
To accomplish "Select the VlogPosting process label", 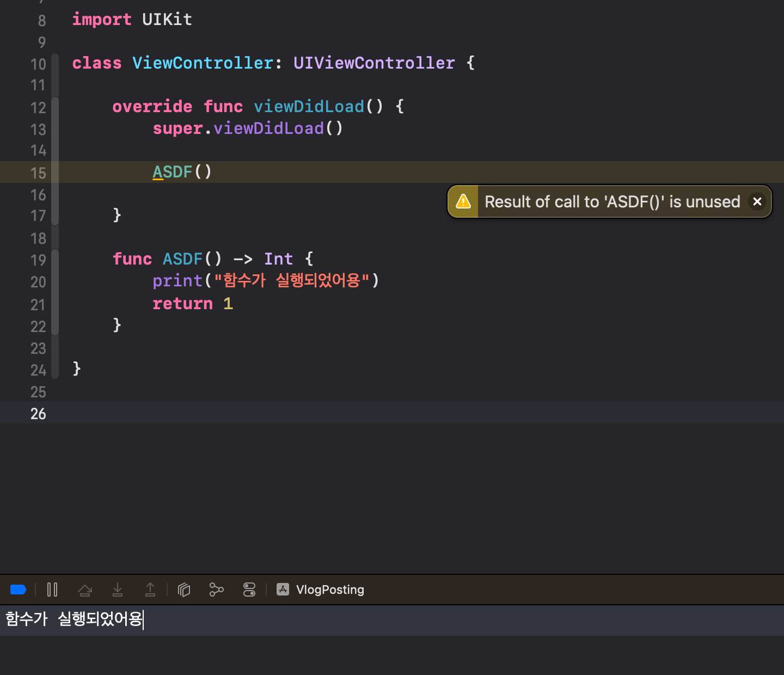I will point(330,590).
